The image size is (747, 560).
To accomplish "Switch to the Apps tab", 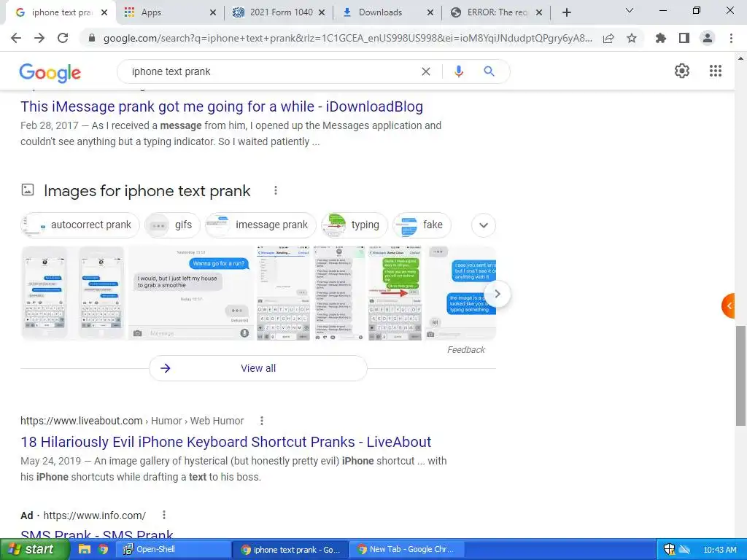I will click(x=169, y=12).
